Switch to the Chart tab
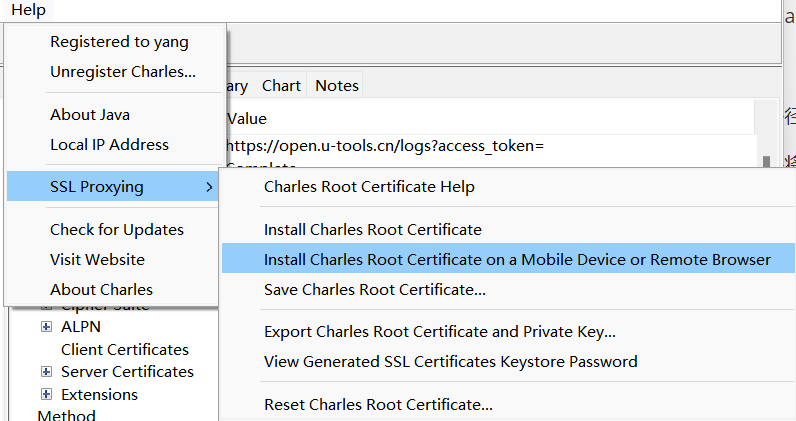 (281, 85)
